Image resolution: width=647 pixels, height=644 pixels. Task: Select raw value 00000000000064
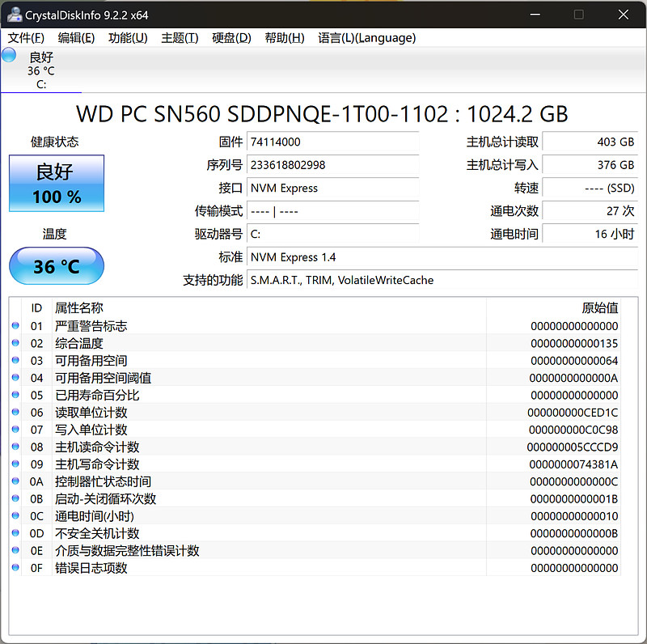574,361
